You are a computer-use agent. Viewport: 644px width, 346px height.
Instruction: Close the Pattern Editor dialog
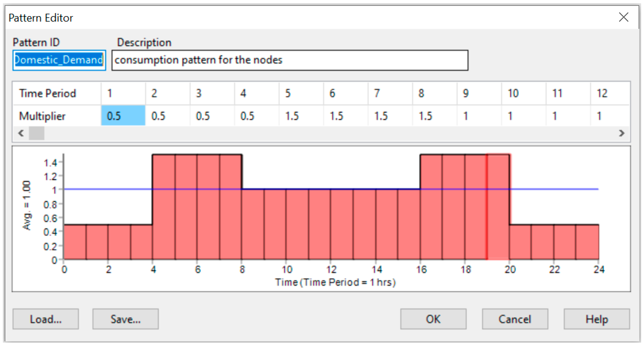[623, 17]
